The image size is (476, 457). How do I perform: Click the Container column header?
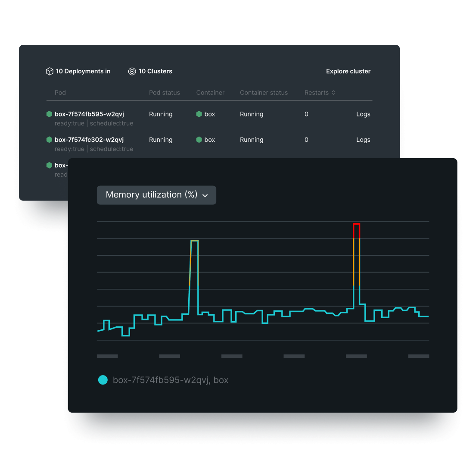[x=210, y=93]
